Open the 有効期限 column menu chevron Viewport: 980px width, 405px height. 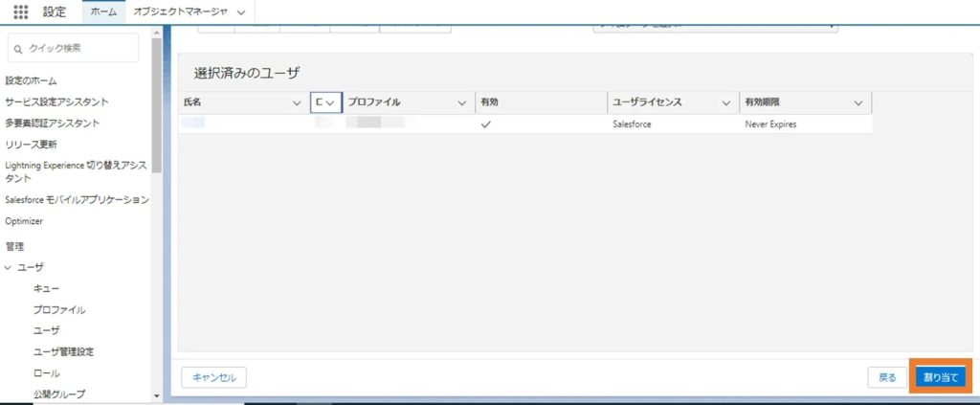pyautogui.click(x=858, y=103)
